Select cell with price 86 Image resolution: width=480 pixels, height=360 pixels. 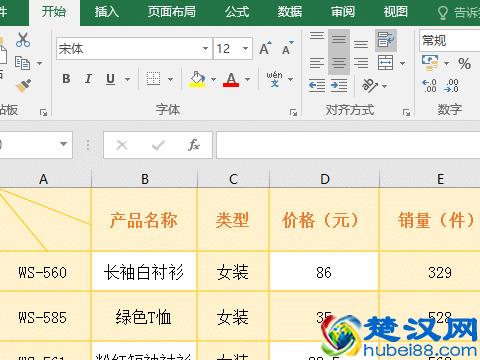(324, 272)
